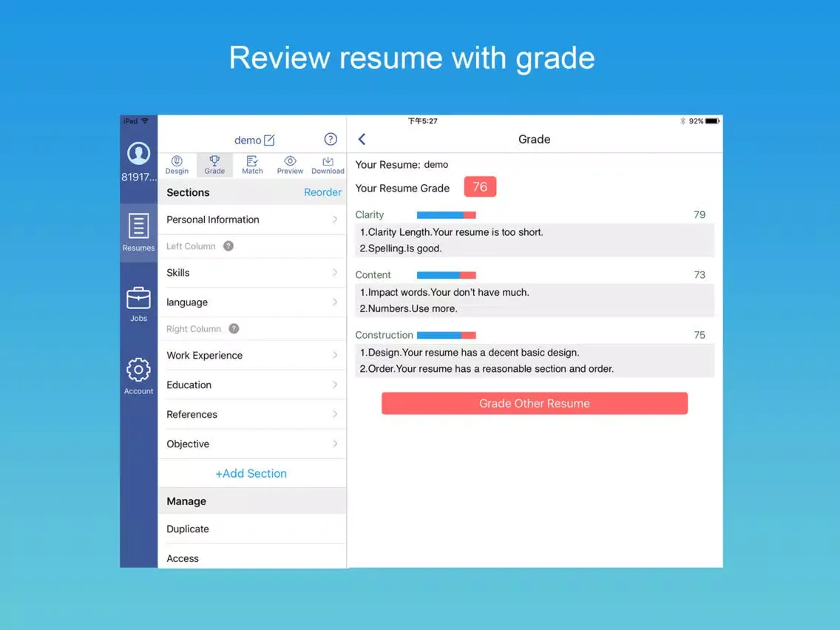Click +Add Section
Viewport: 840px width, 630px height.
[251, 473]
